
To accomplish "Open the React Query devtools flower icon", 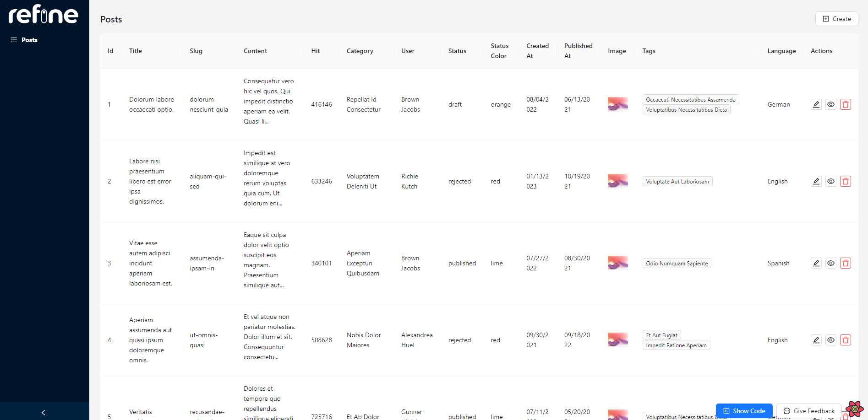I will [x=854, y=409].
